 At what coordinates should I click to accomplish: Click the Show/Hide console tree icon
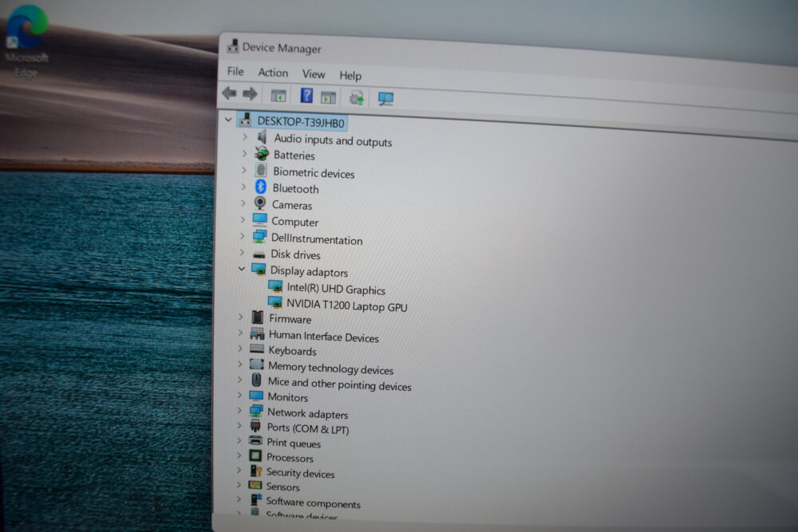[279, 95]
